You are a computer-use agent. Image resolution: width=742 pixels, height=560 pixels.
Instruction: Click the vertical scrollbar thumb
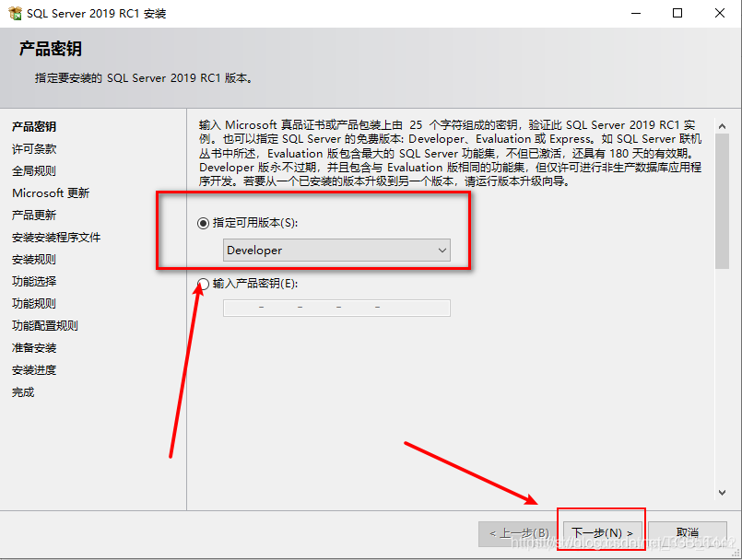722,201
